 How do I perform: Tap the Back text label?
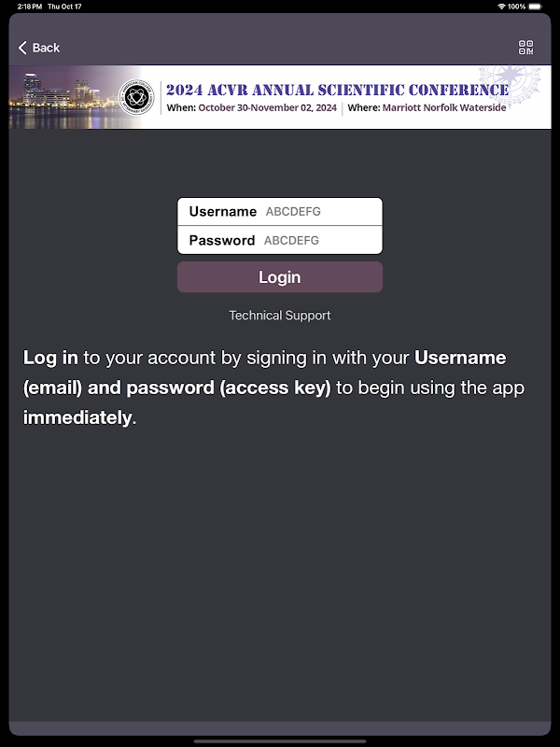46,48
